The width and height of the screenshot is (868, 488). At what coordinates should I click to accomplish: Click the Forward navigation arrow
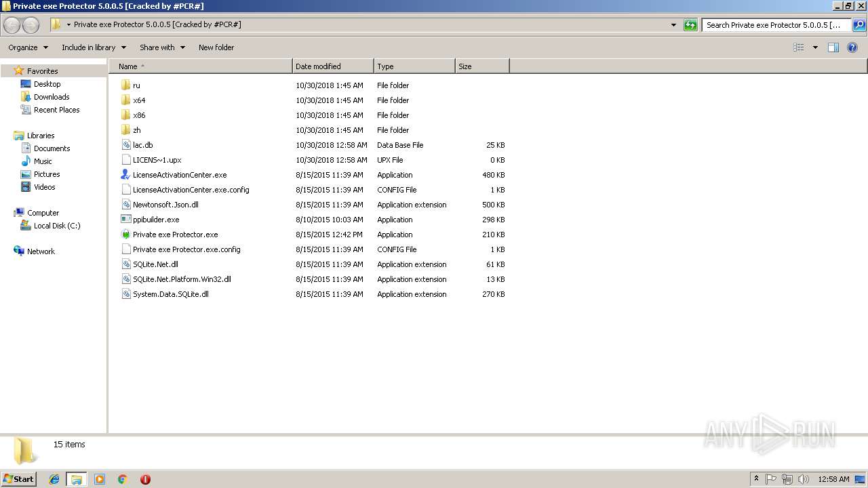[31, 25]
